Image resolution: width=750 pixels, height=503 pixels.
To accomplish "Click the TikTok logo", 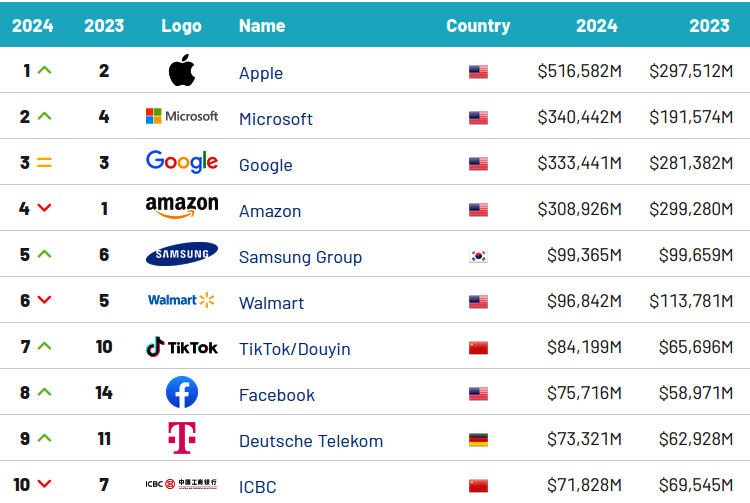I will [181, 347].
